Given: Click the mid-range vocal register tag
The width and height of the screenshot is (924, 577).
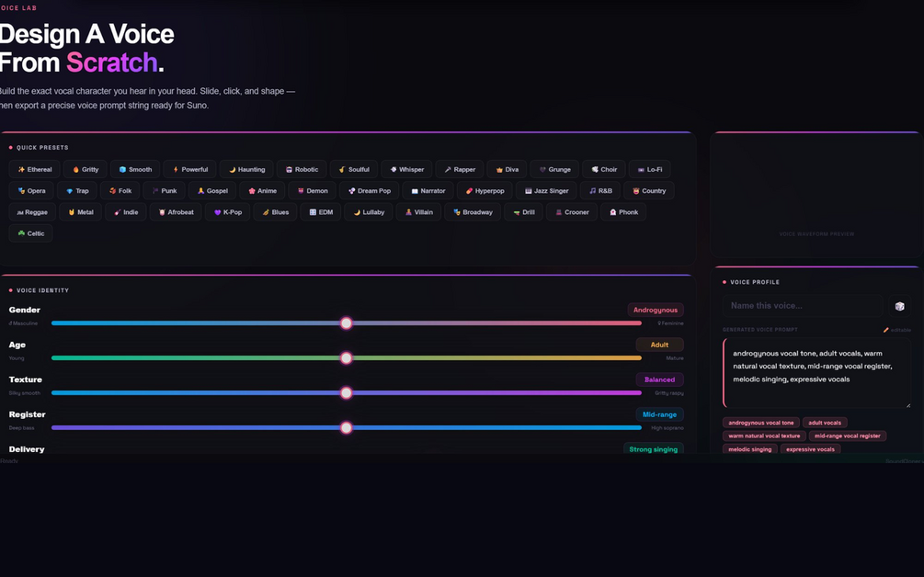Looking at the screenshot, I should tap(848, 436).
